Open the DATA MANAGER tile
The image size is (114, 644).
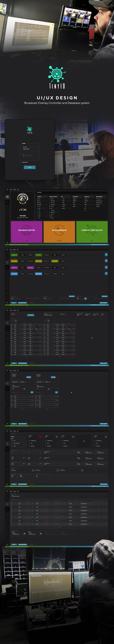(59, 232)
